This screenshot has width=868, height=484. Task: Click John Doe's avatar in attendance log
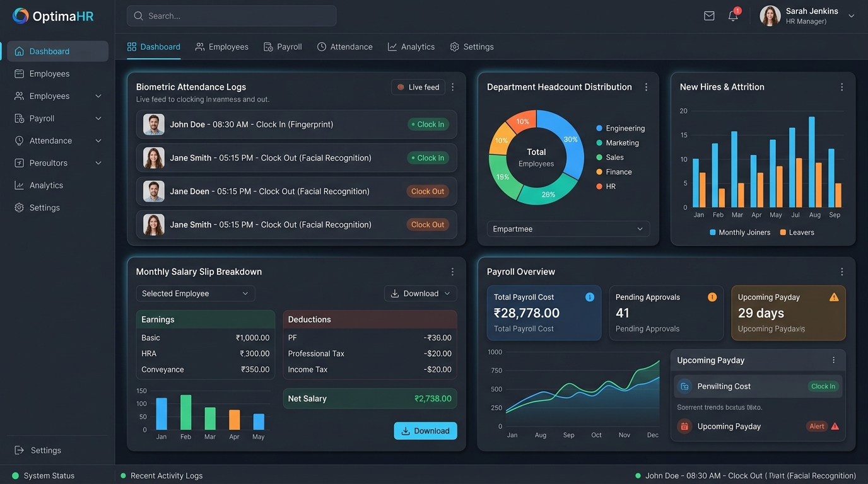click(154, 124)
